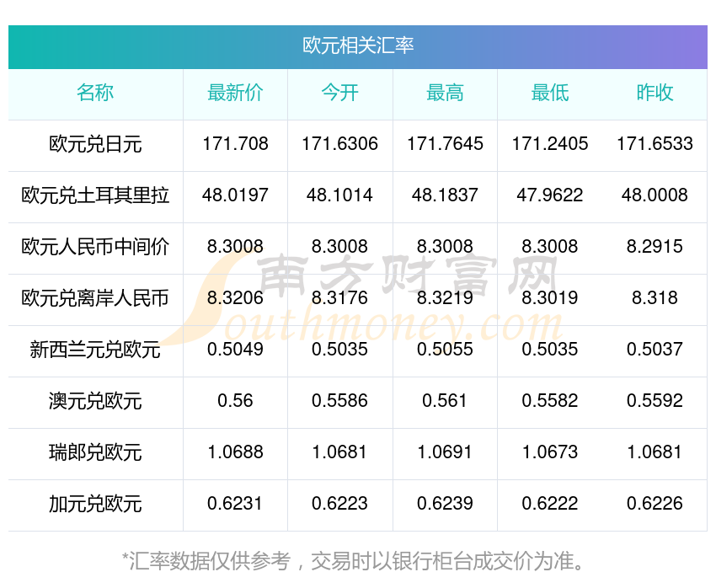Select the 名称 column header

point(95,93)
